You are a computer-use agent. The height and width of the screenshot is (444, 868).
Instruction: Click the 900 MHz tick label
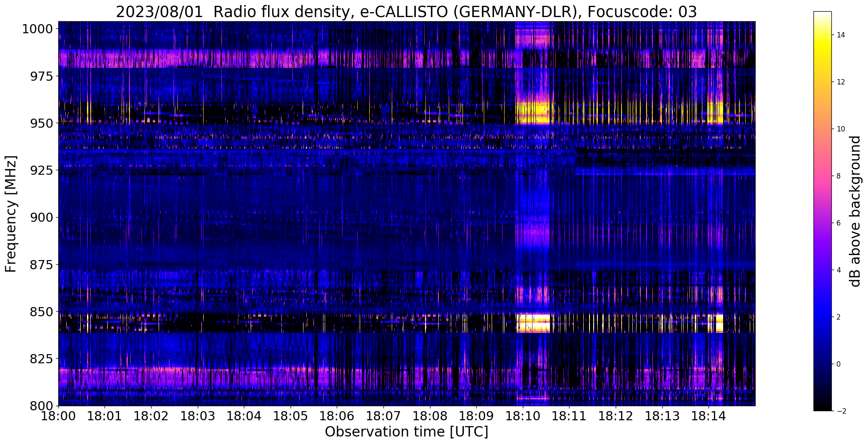(x=41, y=217)
